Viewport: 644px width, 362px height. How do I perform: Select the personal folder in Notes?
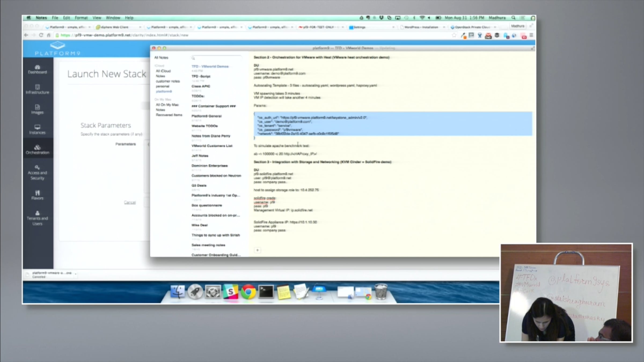point(163,86)
